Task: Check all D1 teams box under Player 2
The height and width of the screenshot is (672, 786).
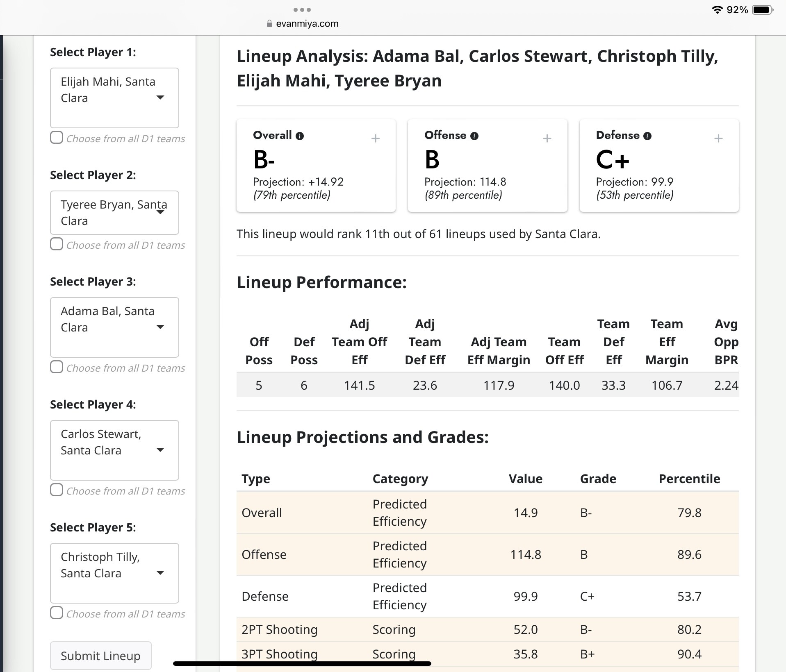Action: point(57,244)
